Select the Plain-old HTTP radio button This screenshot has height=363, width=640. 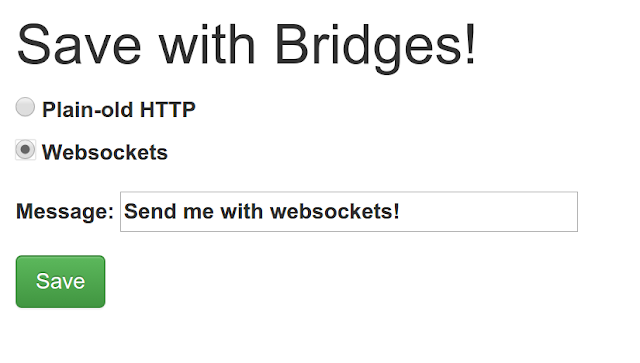pos(25,107)
